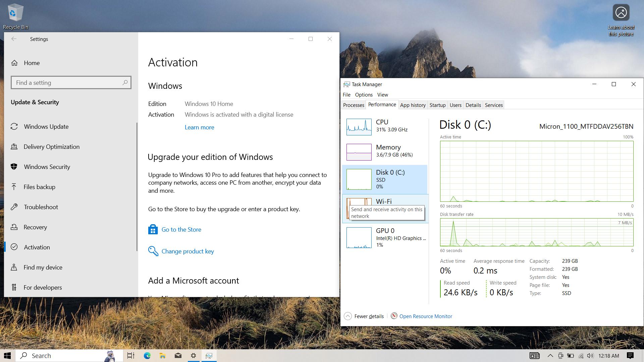This screenshot has width=644, height=362.
Task: Show hidden tray icons chevron
Action: click(x=550, y=356)
